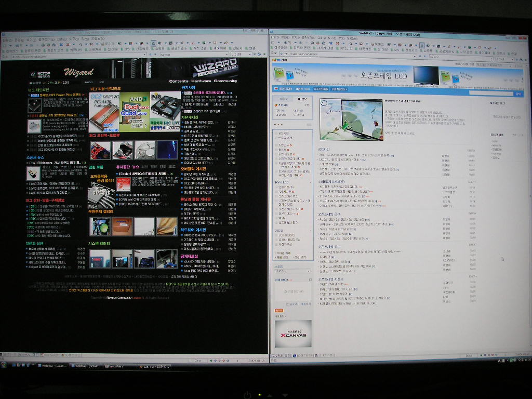Click the blue glowing preview thumbnail
Image resolution: width=532 pixels, height=399 pixels.
tap(167, 150)
